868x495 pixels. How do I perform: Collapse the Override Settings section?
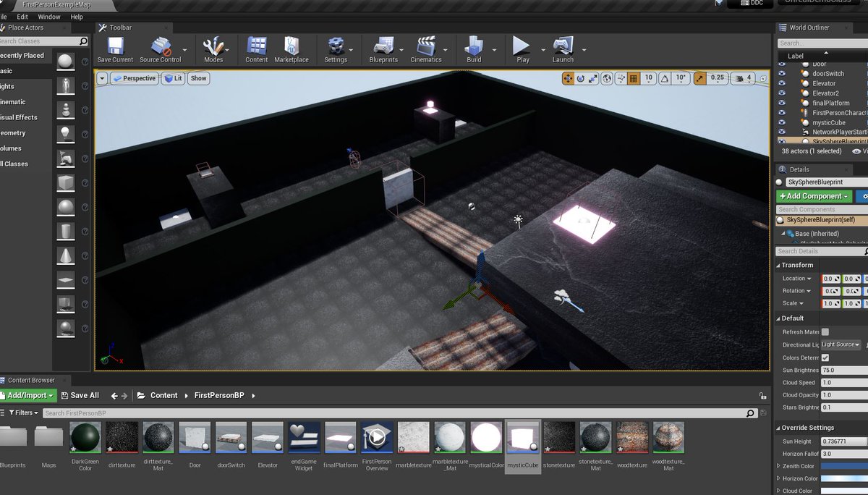click(778, 428)
